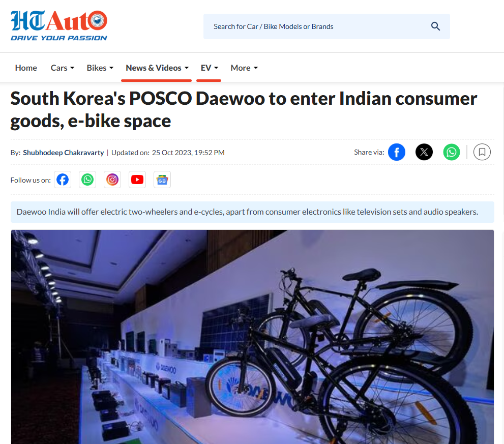The height and width of the screenshot is (444, 504).
Task: Open the EV menu
Action: 209,68
